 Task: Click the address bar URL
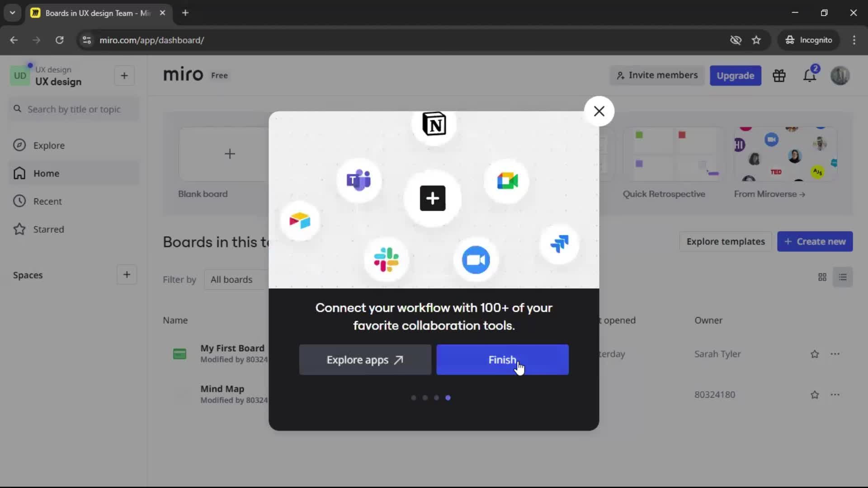click(152, 40)
